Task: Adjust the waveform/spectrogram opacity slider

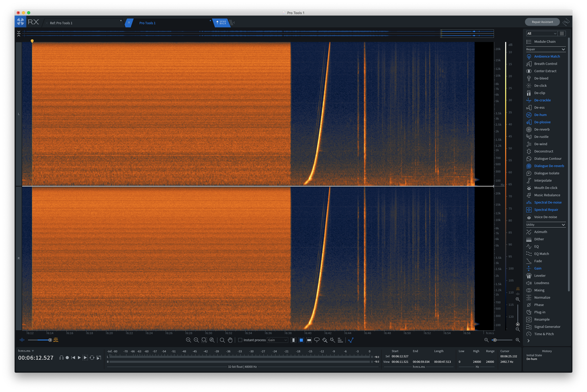Action: [50, 340]
